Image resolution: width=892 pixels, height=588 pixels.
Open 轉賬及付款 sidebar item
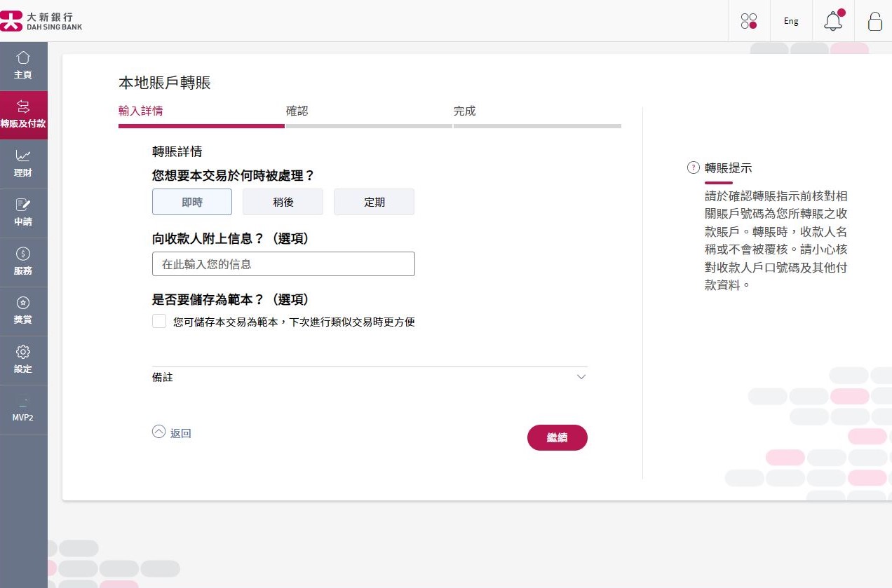point(23,115)
